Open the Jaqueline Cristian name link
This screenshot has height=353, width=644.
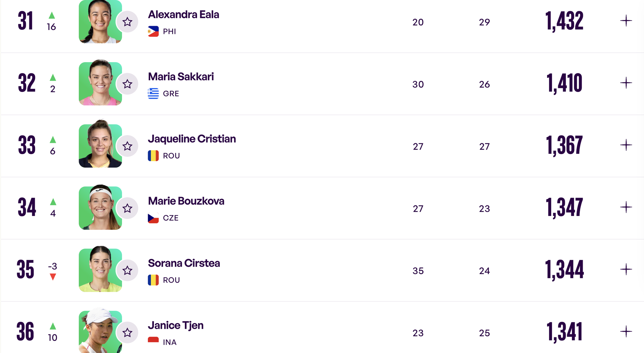click(192, 139)
